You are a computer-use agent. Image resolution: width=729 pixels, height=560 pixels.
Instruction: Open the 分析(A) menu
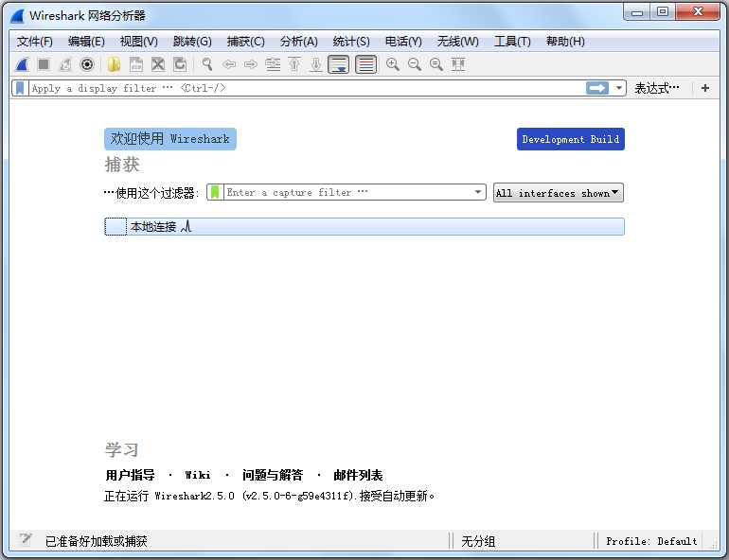(298, 42)
